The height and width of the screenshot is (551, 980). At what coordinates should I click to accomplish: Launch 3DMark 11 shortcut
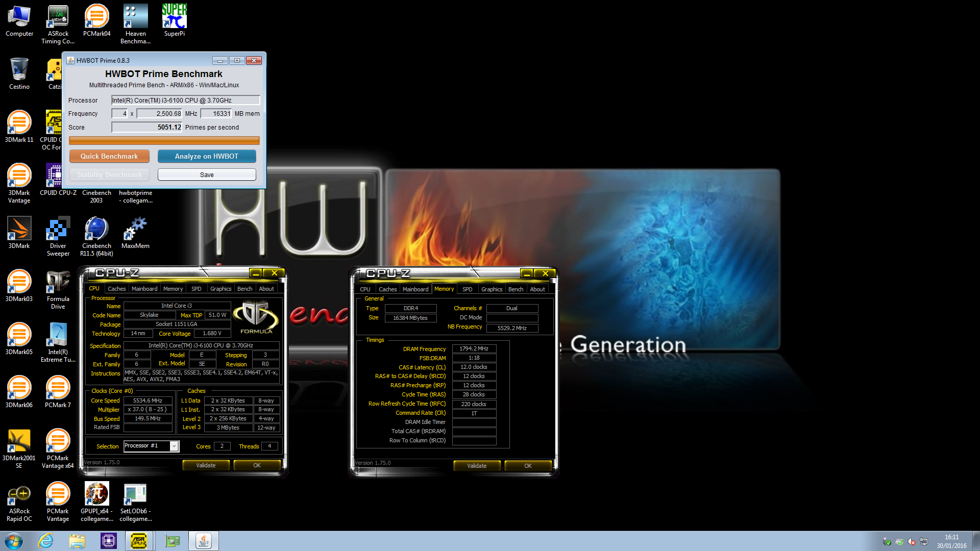tap(19, 128)
